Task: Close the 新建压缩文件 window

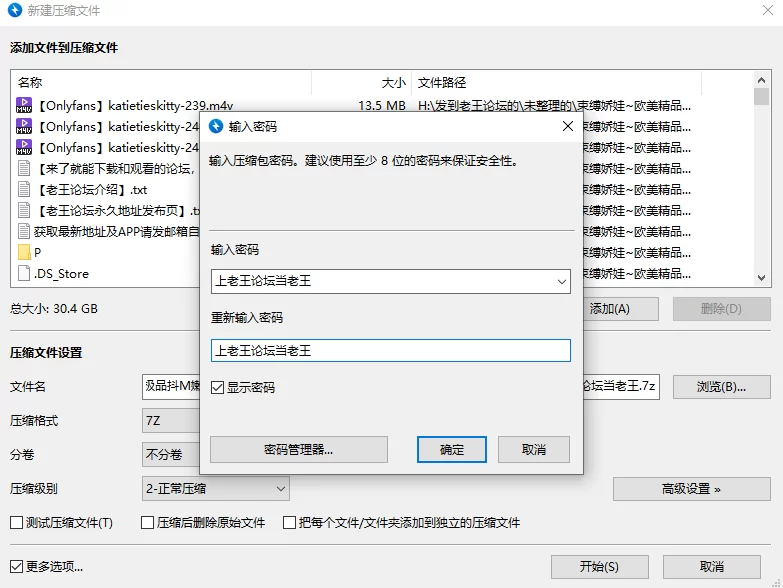Action: [x=768, y=10]
